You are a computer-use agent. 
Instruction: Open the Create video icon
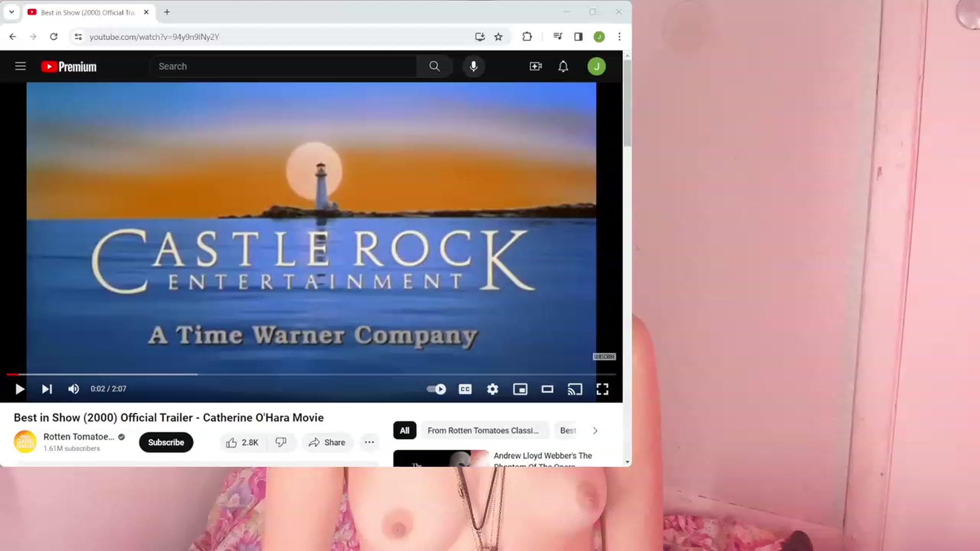(x=535, y=66)
